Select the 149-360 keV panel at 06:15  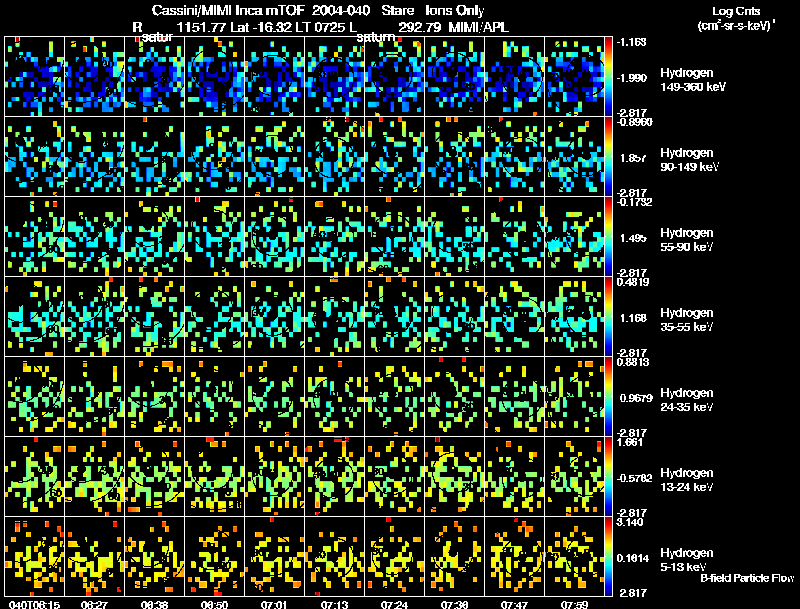coord(35,76)
